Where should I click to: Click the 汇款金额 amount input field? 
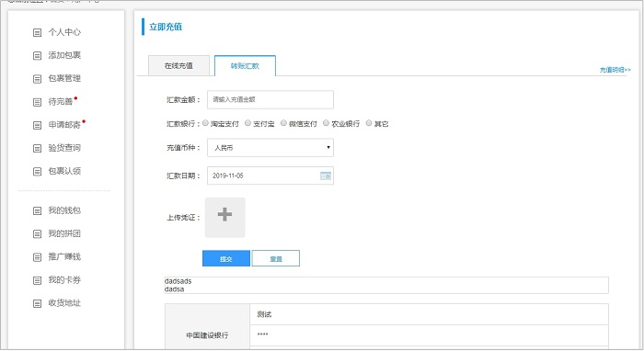pyautogui.click(x=270, y=99)
